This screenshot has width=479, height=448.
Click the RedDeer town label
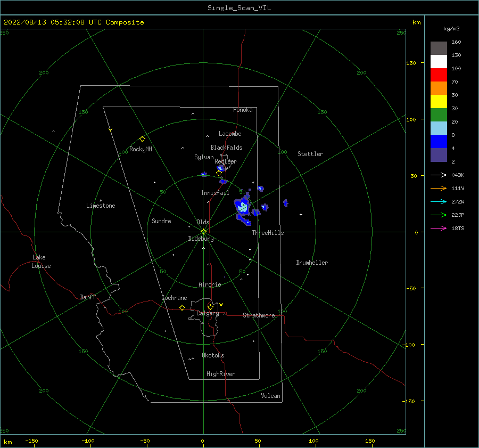tap(226, 161)
